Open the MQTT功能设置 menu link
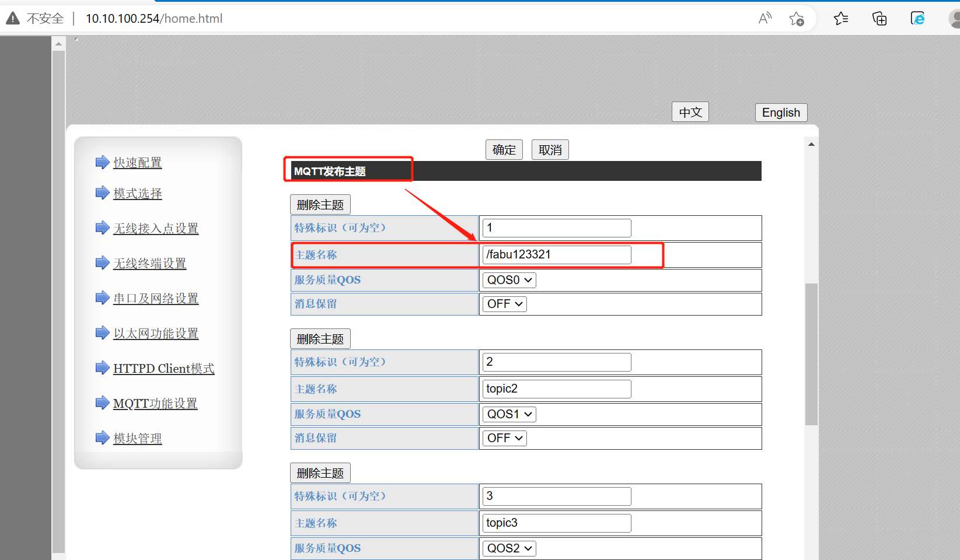The height and width of the screenshot is (560, 960). point(155,403)
